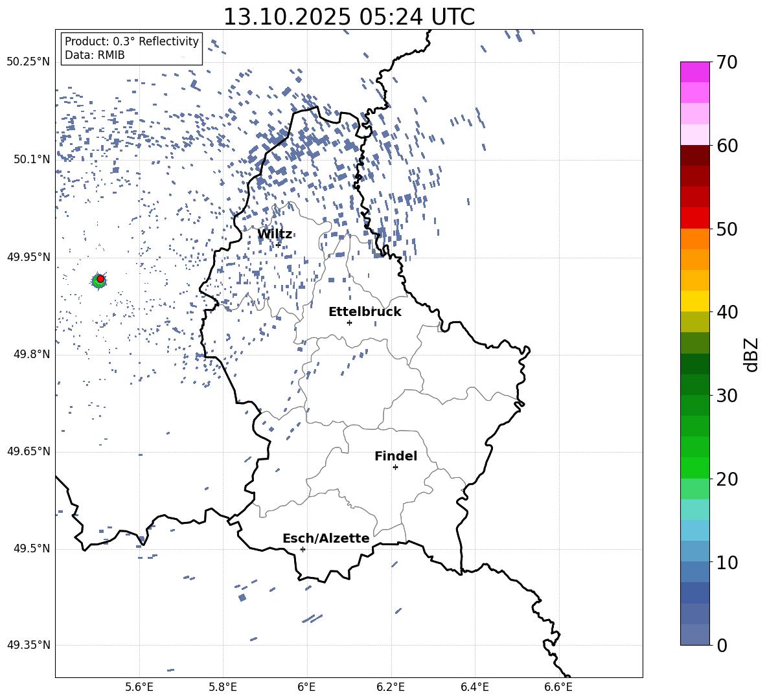The height and width of the screenshot is (700, 767).
Task: Click the colorbar tick label 10
Action: coord(727,563)
